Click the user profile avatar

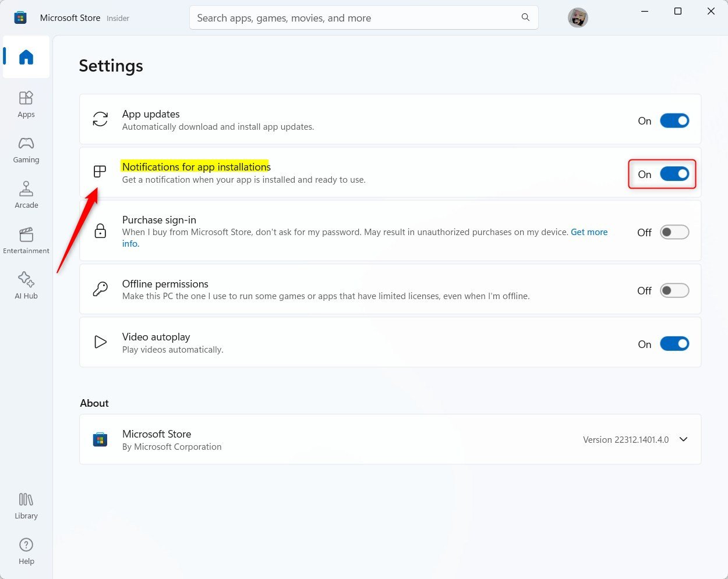pos(578,17)
